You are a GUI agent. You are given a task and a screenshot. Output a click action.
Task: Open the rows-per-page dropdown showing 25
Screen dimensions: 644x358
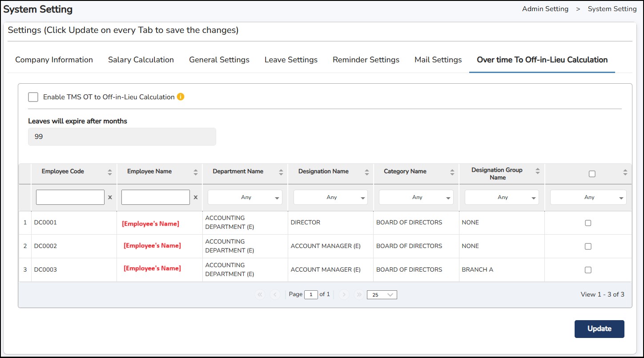(x=382, y=295)
